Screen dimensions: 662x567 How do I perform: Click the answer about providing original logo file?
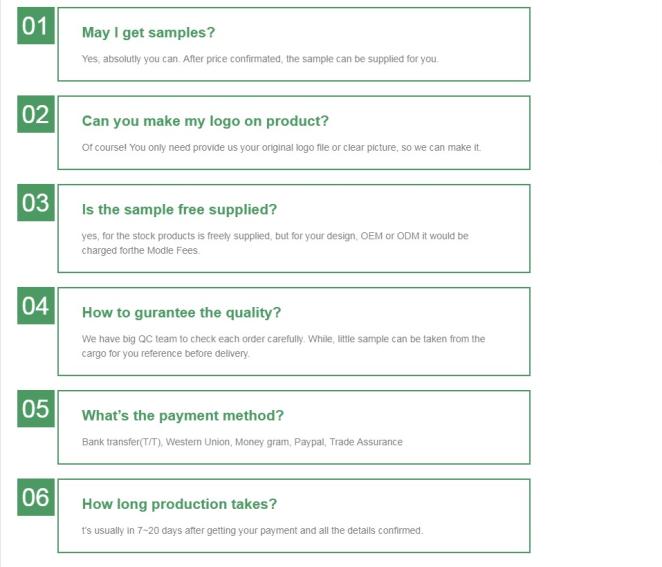(282, 148)
